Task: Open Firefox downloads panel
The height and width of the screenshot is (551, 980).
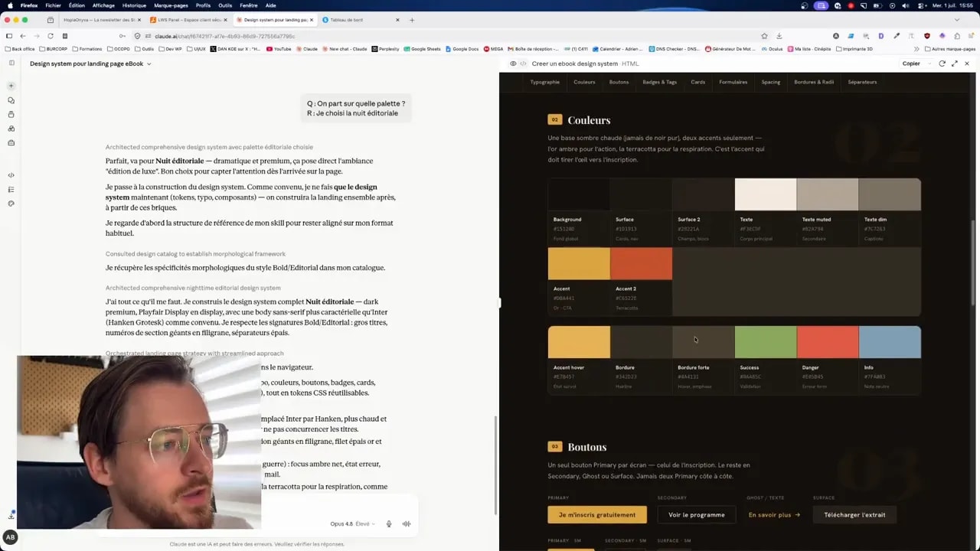Action: tap(779, 36)
